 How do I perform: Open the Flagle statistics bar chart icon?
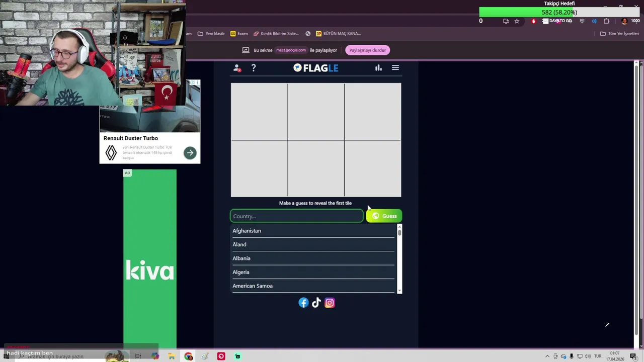pyautogui.click(x=378, y=68)
